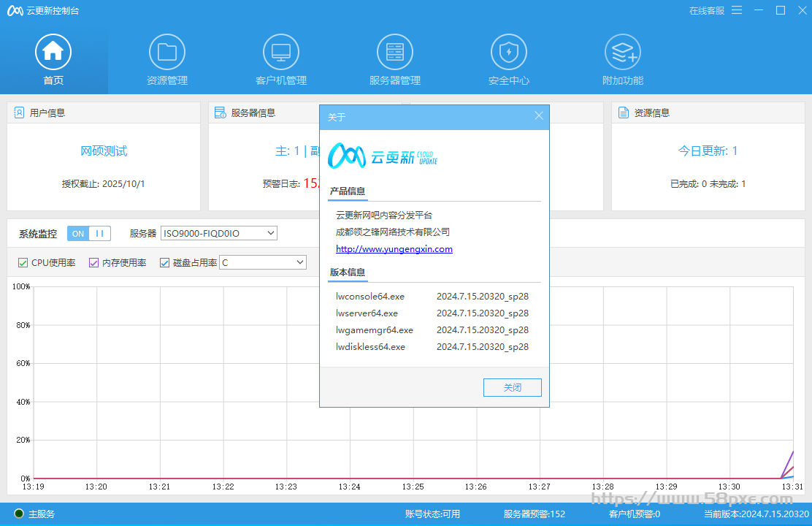The image size is (812, 526).
Task: Click lwconsole64.exe version row
Action: click(x=432, y=297)
